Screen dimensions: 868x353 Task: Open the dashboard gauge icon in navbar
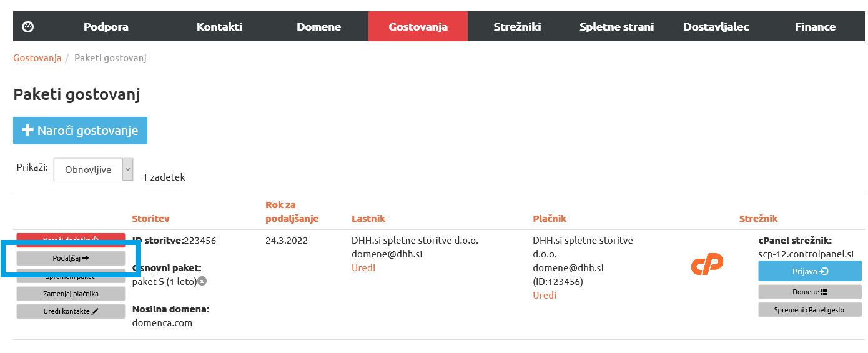[x=27, y=27]
